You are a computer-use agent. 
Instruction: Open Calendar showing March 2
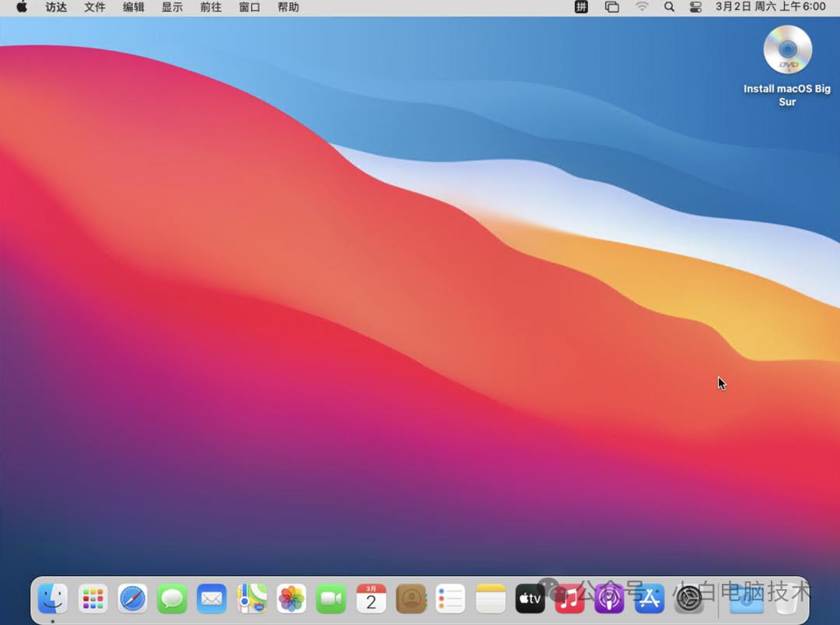click(371, 599)
